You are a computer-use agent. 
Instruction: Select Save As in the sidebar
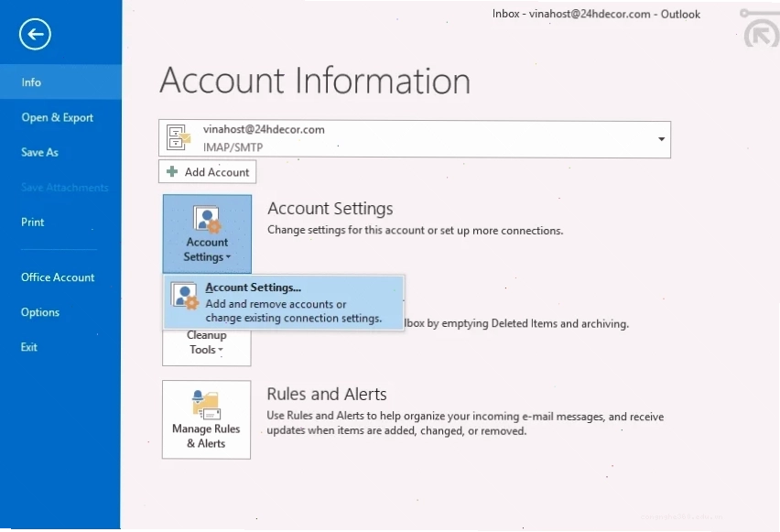[x=39, y=152]
